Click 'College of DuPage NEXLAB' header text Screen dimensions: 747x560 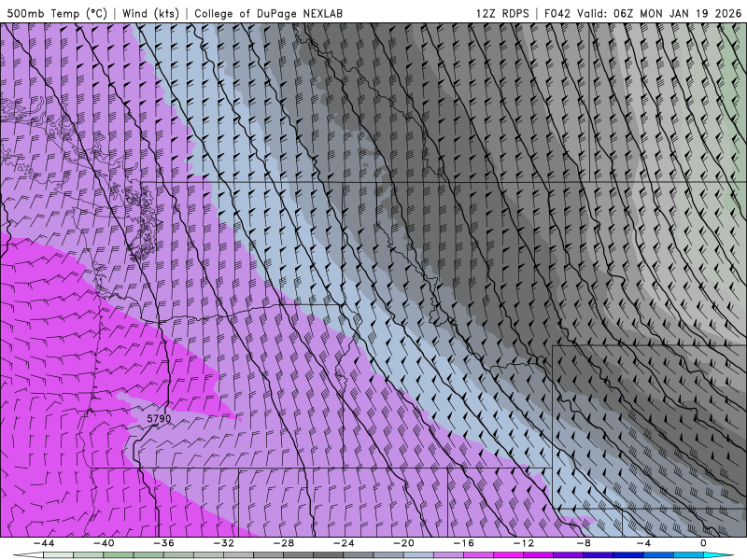click(x=268, y=13)
